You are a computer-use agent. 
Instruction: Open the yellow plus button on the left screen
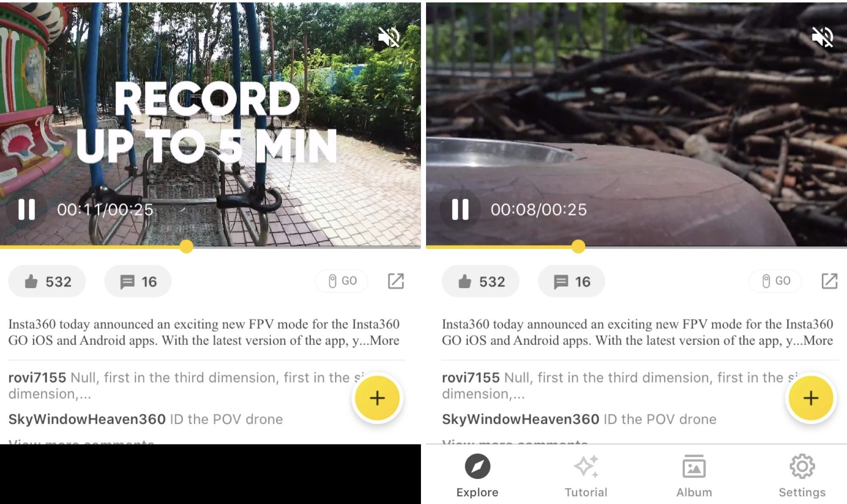click(377, 398)
